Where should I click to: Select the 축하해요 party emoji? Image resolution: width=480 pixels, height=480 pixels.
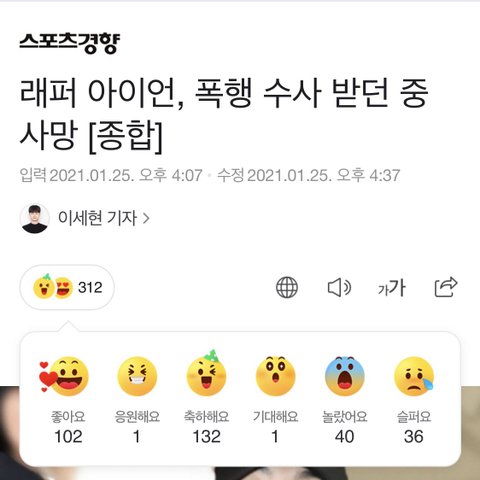206,373
